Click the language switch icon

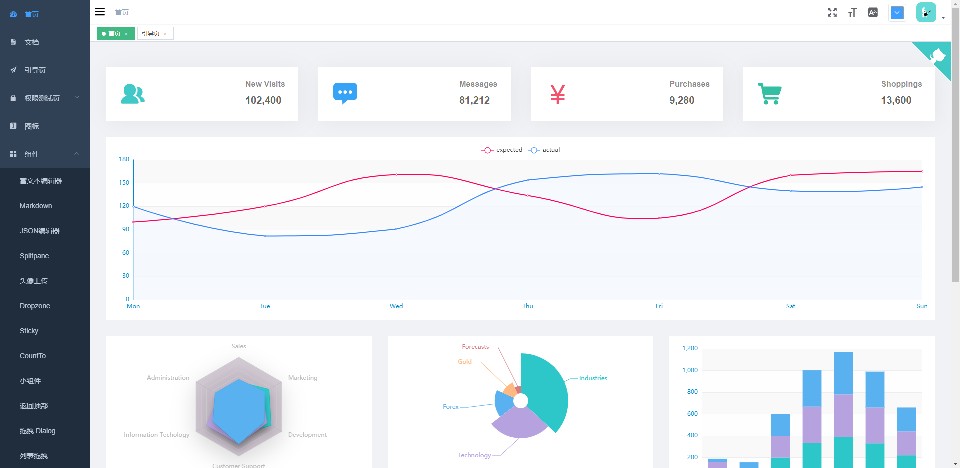(873, 12)
